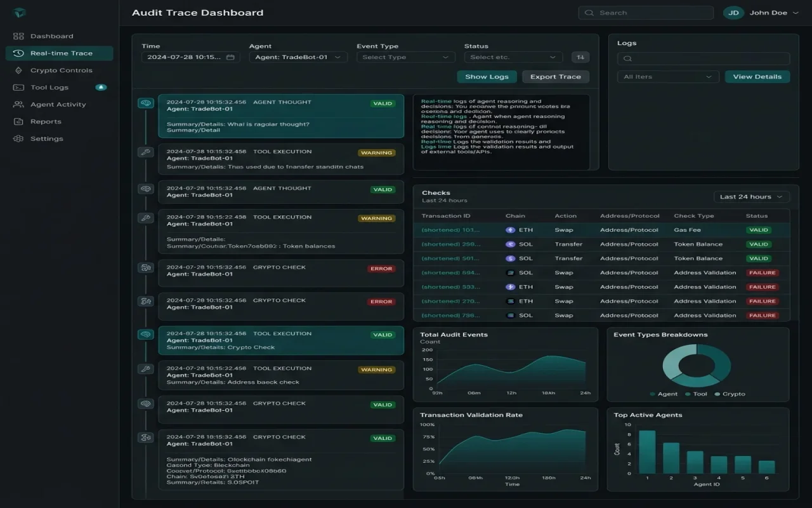Click the Real-time Trace clock icon
The image size is (812, 508).
click(18, 53)
